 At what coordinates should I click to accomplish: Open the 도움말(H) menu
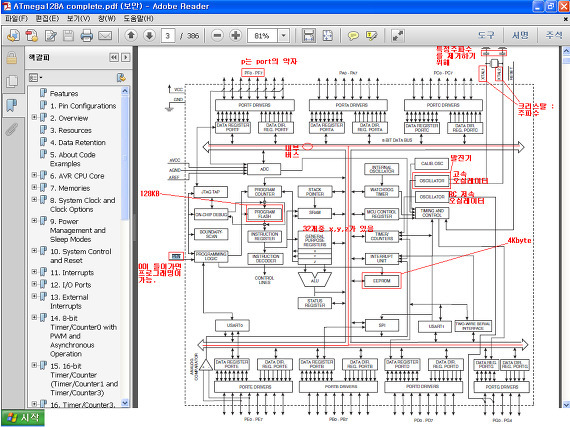coord(138,18)
